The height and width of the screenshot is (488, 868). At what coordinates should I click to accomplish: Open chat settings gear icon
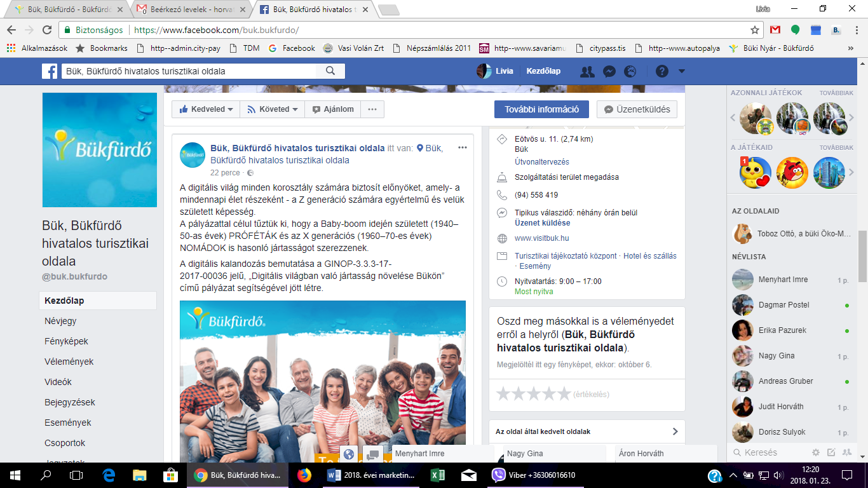pos(816,452)
